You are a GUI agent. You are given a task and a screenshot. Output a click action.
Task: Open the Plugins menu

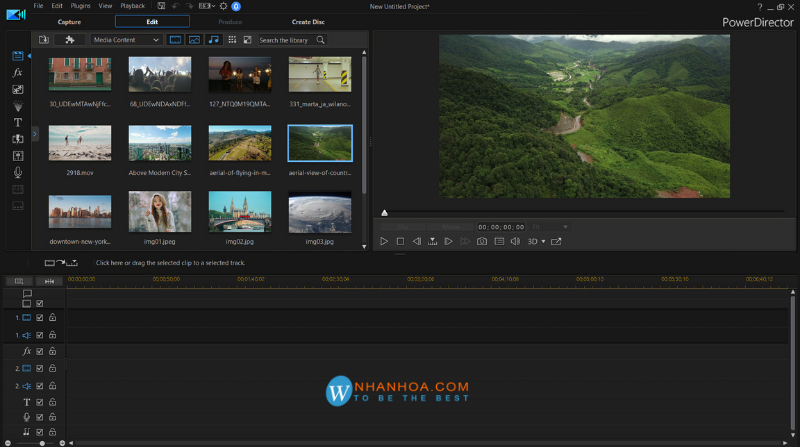pos(80,6)
